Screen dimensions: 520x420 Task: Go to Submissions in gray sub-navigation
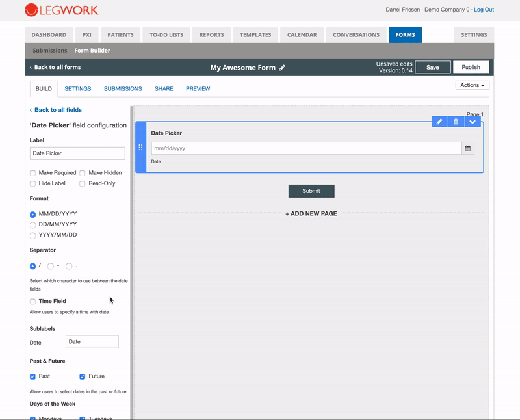click(x=50, y=51)
